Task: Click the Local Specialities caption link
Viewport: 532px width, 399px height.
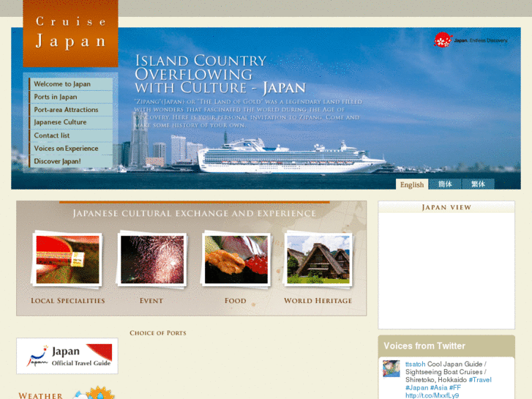Action: 68,301
